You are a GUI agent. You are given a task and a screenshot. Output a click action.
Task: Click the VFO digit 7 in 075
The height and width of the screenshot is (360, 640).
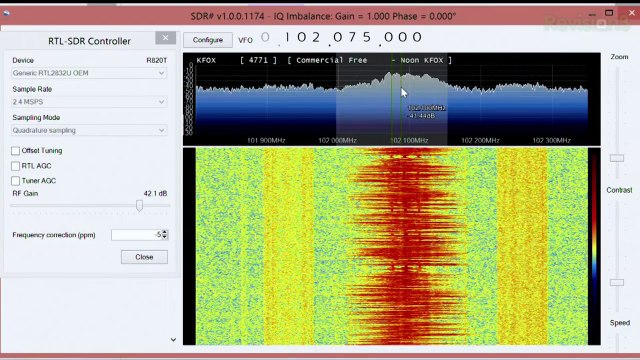click(352, 38)
